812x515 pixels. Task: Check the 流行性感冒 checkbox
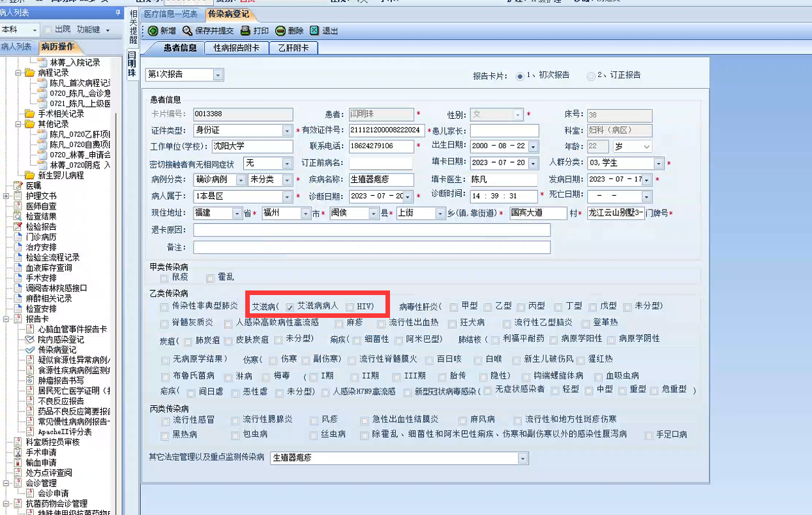pyautogui.click(x=166, y=420)
